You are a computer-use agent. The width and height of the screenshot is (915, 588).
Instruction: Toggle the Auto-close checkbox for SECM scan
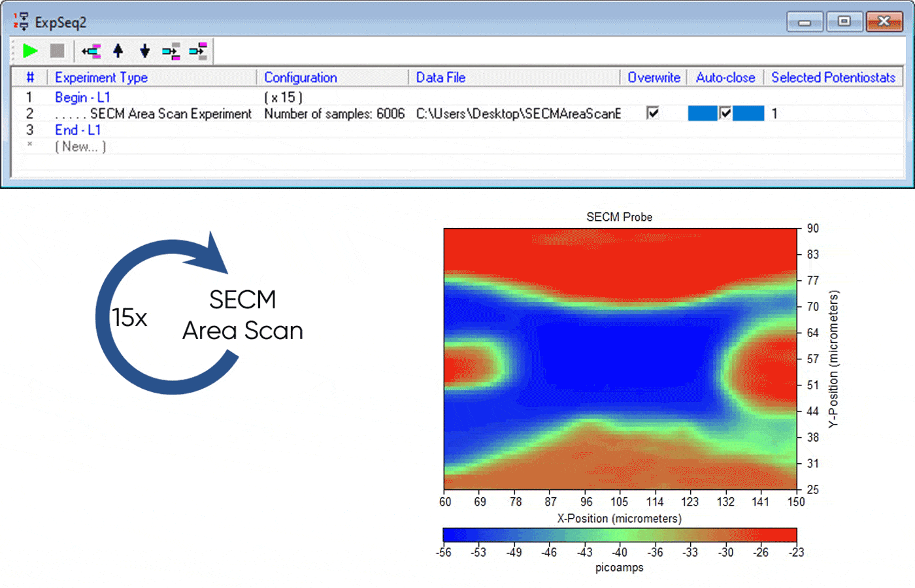[x=725, y=113]
